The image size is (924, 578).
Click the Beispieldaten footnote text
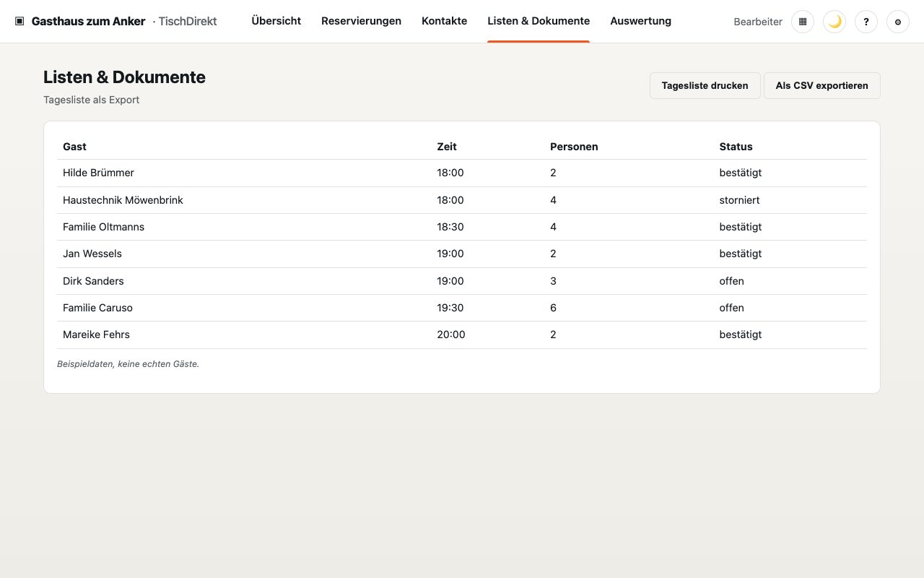click(x=128, y=364)
